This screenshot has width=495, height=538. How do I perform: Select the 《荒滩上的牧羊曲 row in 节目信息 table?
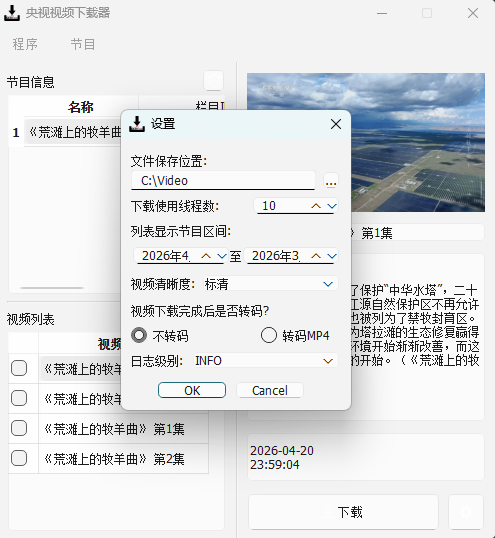pyautogui.click(x=73, y=132)
